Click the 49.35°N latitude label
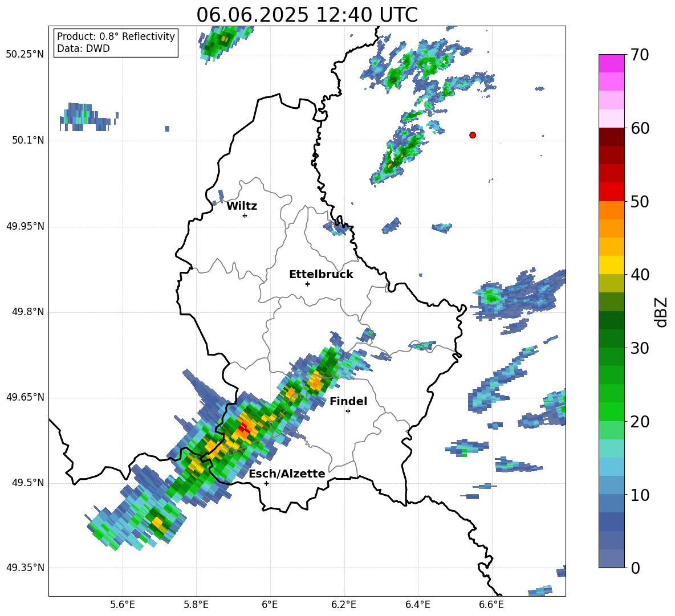This screenshot has height=616, width=675. (25, 568)
